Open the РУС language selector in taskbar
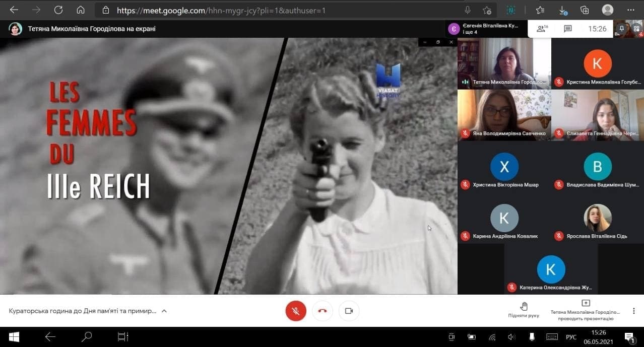The image size is (644, 347). [571, 337]
